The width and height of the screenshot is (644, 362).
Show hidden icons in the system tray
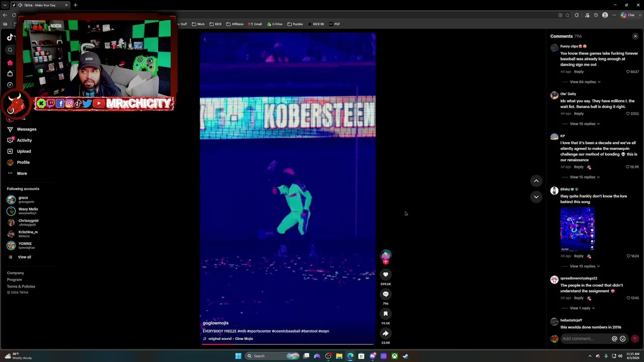590,356
